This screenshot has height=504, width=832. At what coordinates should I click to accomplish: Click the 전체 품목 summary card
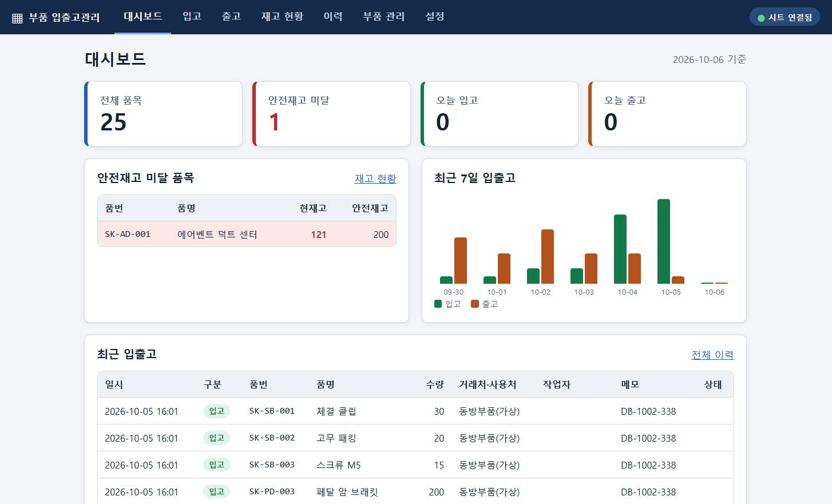pyautogui.click(x=163, y=114)
